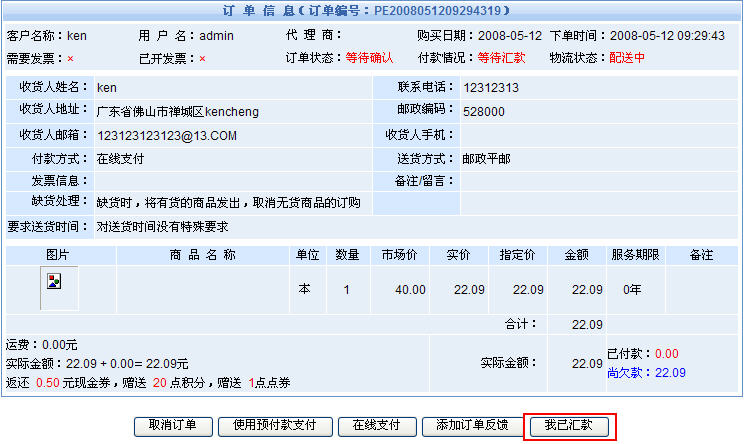745x444 pixels.
Task: Click the 等待汇款 payment status text
Action: [x=501, y=58]
